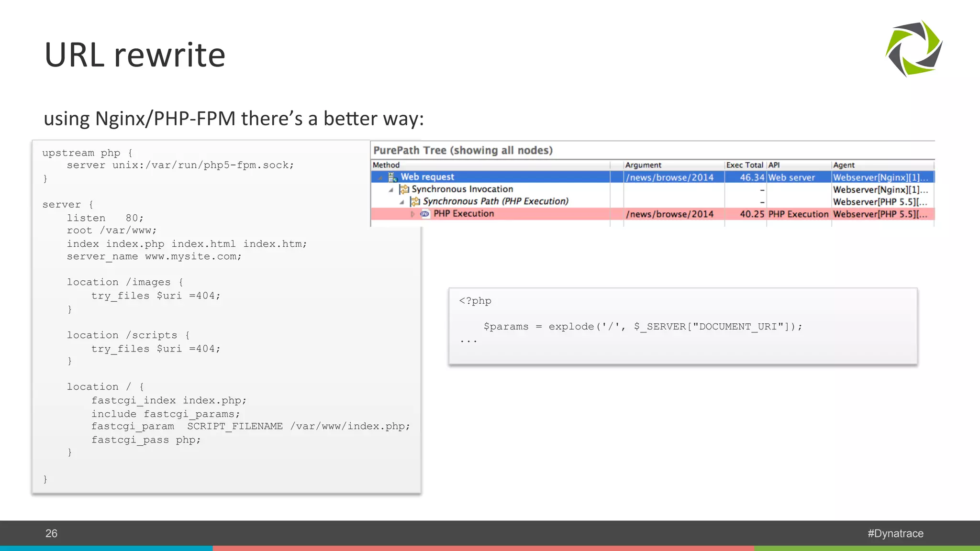Click the '<?php' opening tag
The width and height of the screenshot is (980, 551).
click(x=475, y=301)
